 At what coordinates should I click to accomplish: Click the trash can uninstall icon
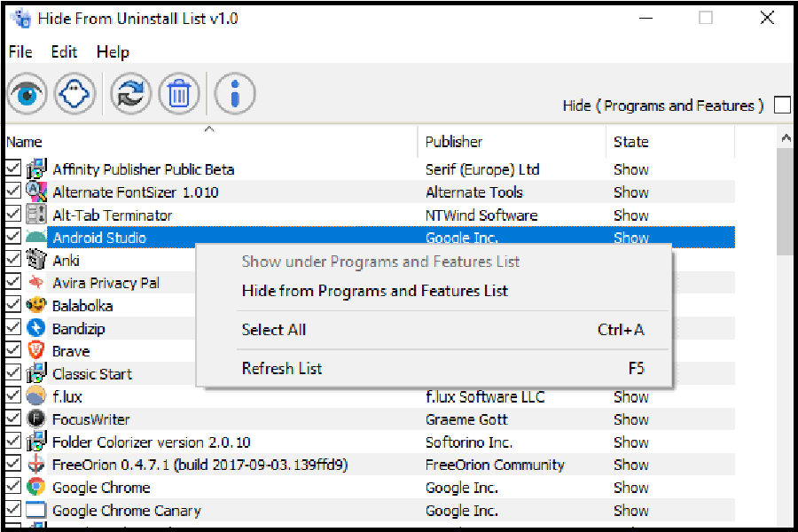tap(179, 93)
